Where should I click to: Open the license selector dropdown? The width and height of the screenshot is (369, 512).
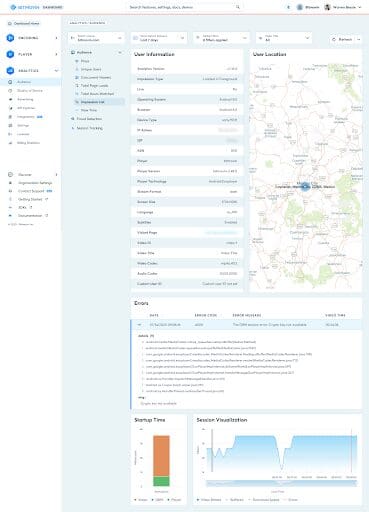tap(96, 38)
